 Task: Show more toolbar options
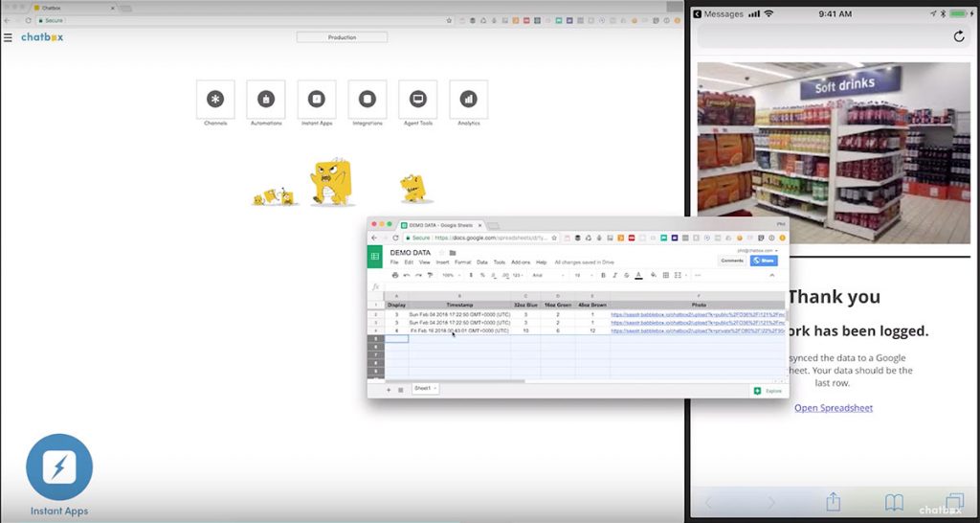698,275
